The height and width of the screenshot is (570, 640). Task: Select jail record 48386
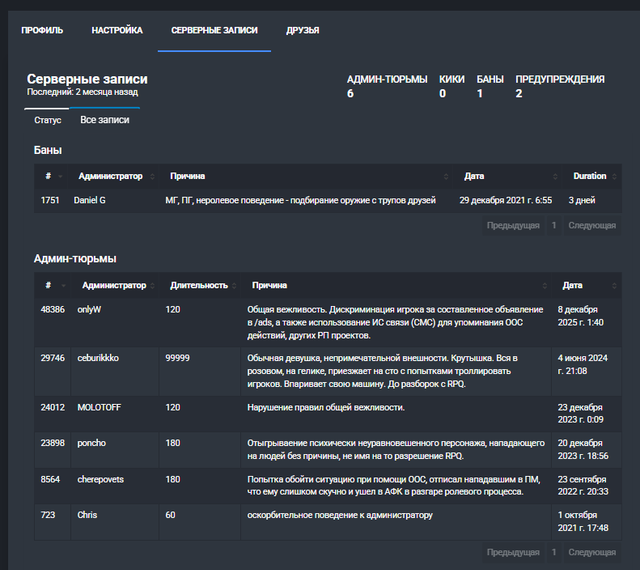[53, 309]
